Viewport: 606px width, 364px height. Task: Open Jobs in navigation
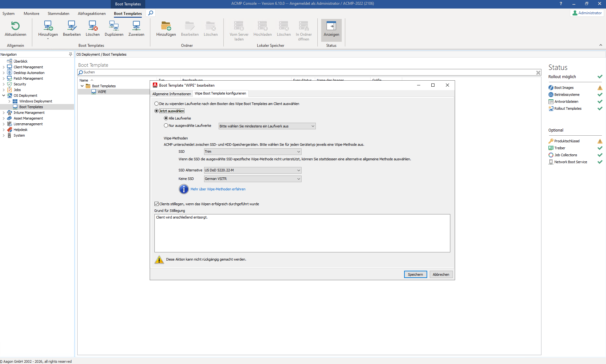pyautogui.click(x=17, y=90)
